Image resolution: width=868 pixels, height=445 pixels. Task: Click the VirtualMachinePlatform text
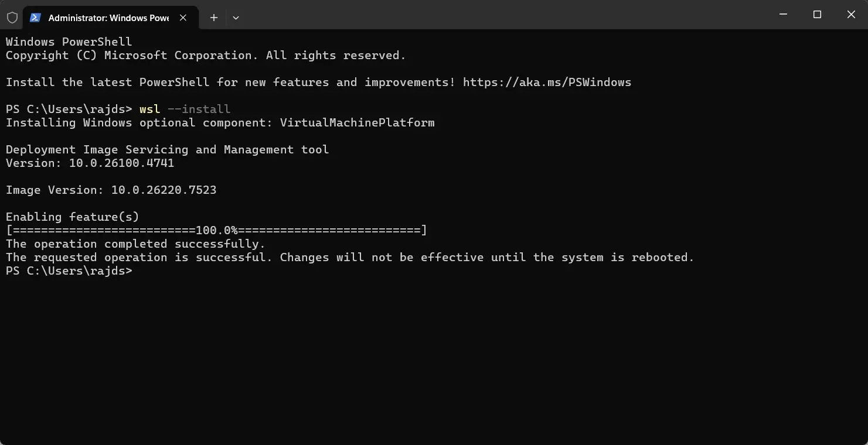(357, 123)
